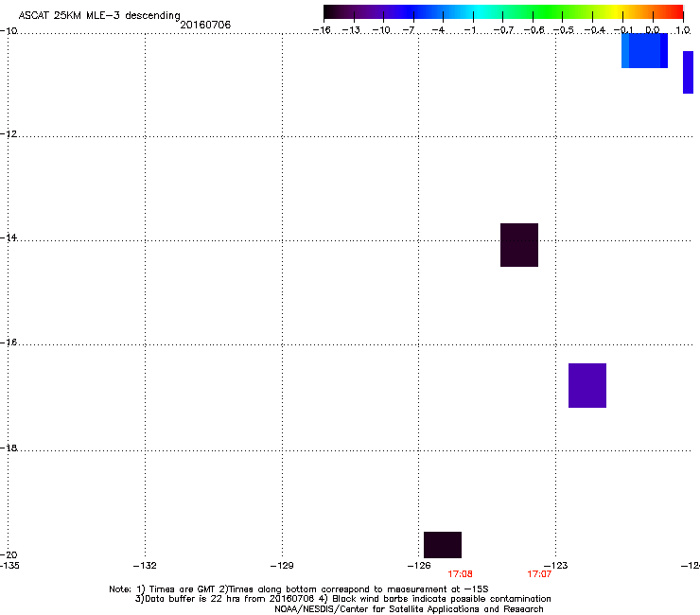700x615 pixels.
Task: Click the -123 longitude axis label
Action: pyautogui.click(x=556, y=566)
